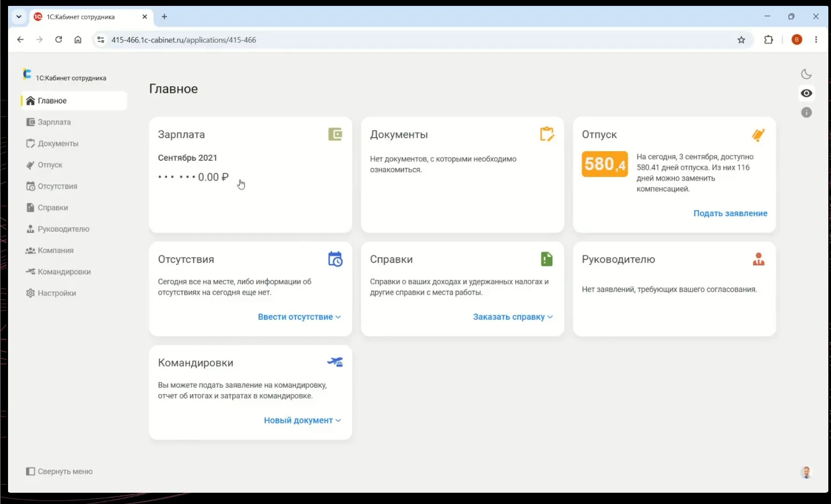Expand the Новый документ dropdown
The height and width of the screenshot is (504, 831).
click(x=302, y=420)
